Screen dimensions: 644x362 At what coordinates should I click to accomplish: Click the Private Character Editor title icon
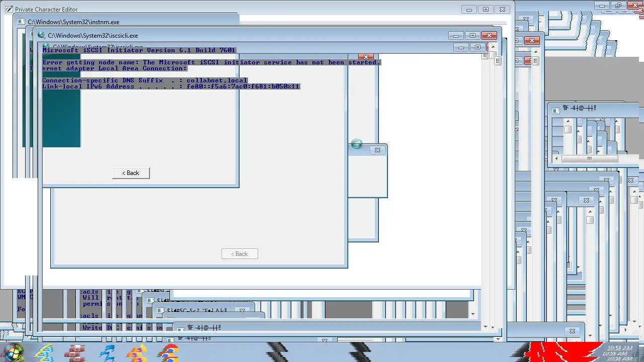[x=9, y=9]
